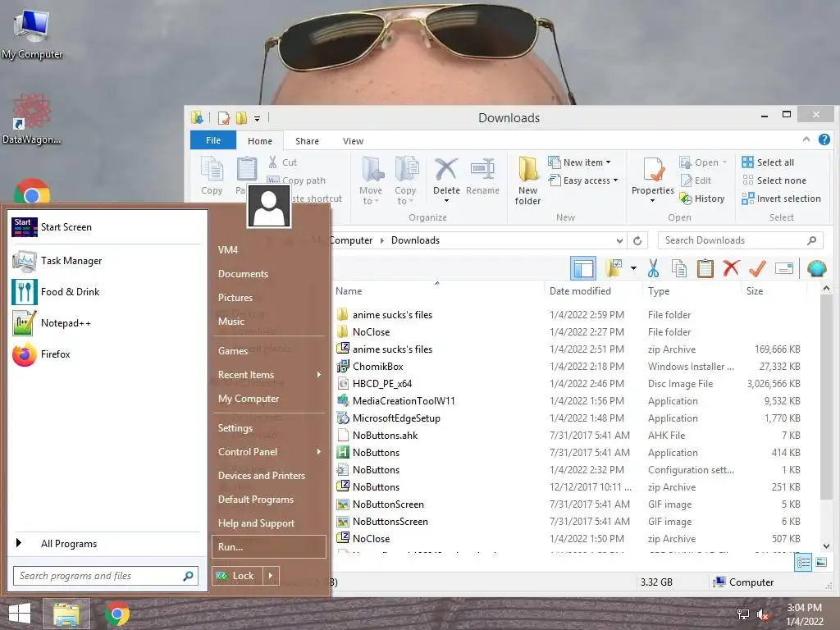Click file list scroll down arrow

[x=826, y=546]
